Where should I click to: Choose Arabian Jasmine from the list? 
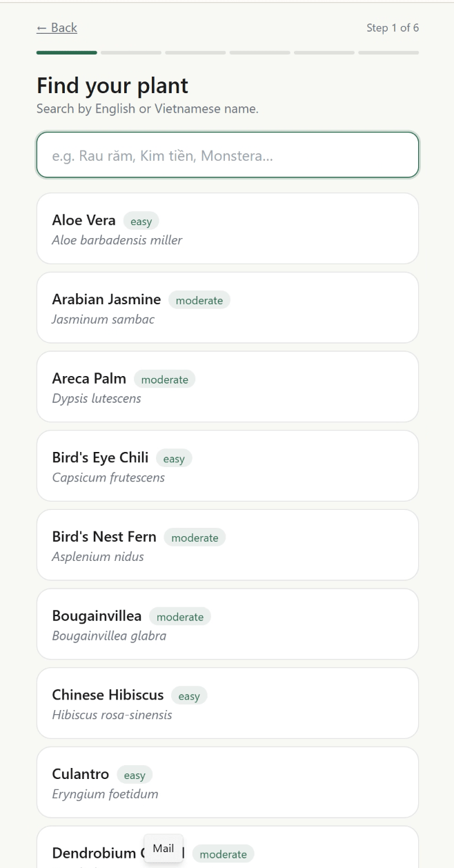(228, 308)
